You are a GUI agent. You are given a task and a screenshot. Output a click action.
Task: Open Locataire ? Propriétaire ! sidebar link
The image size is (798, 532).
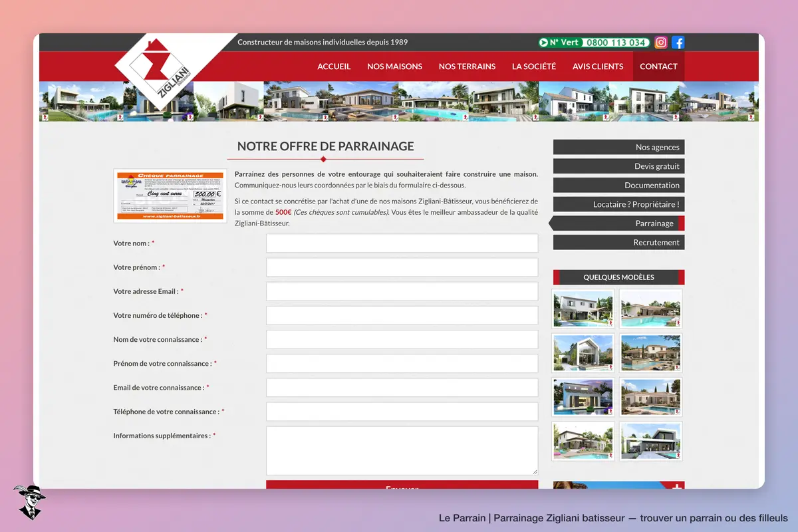(618, 204)
